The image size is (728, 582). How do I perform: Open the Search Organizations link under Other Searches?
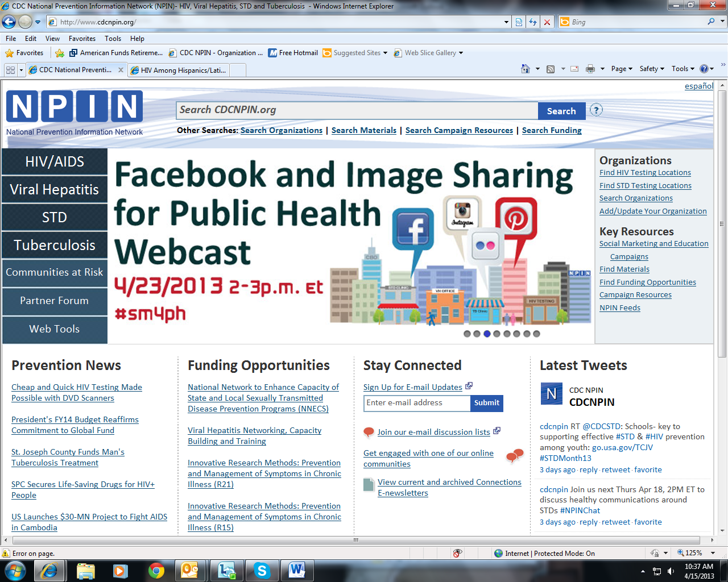[x=282, y=130]
